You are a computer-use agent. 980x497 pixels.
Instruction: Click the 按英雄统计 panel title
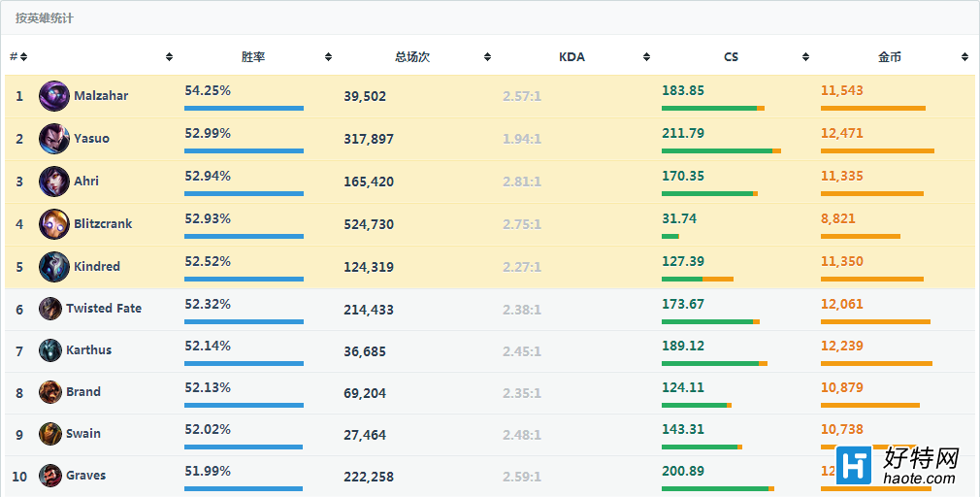(x=45, y=18)
